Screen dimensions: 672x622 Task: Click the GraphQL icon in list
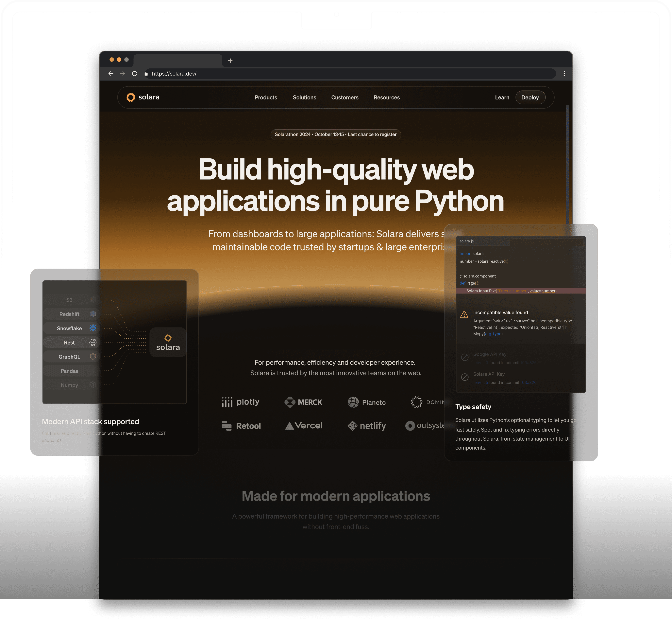[x=93, y=356]
